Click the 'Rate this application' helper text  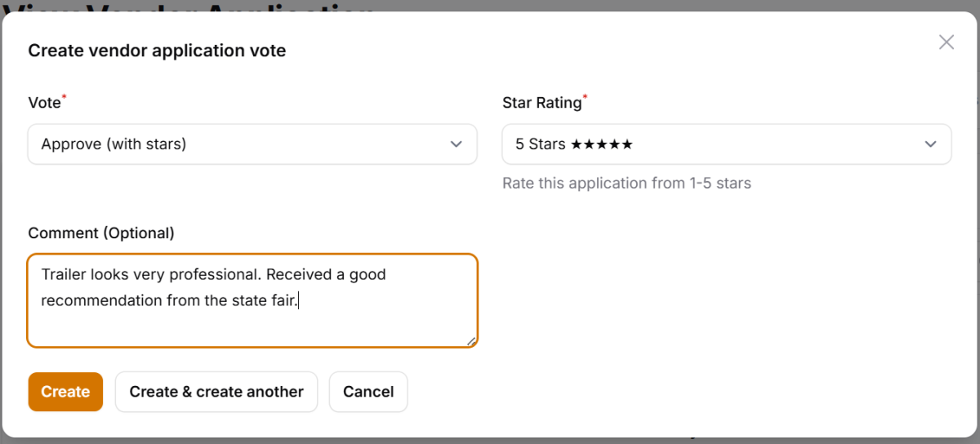(626, 183)
